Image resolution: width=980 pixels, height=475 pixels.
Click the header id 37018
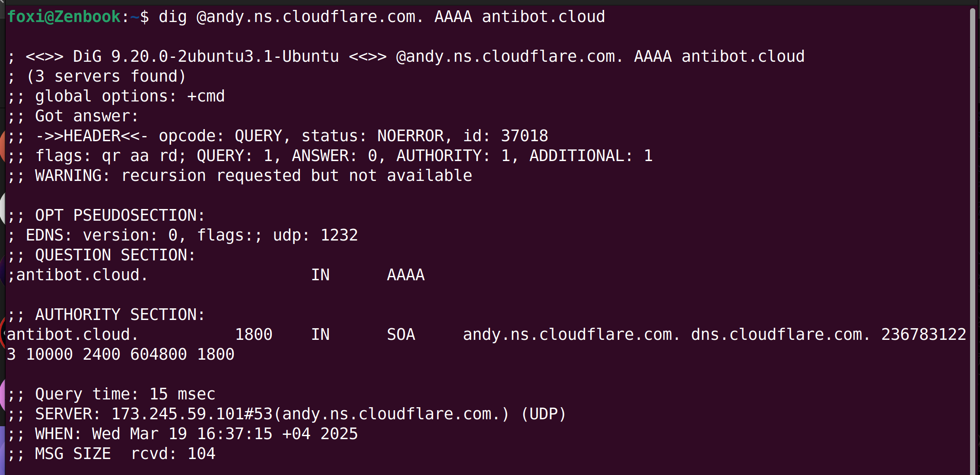[524, 136]
